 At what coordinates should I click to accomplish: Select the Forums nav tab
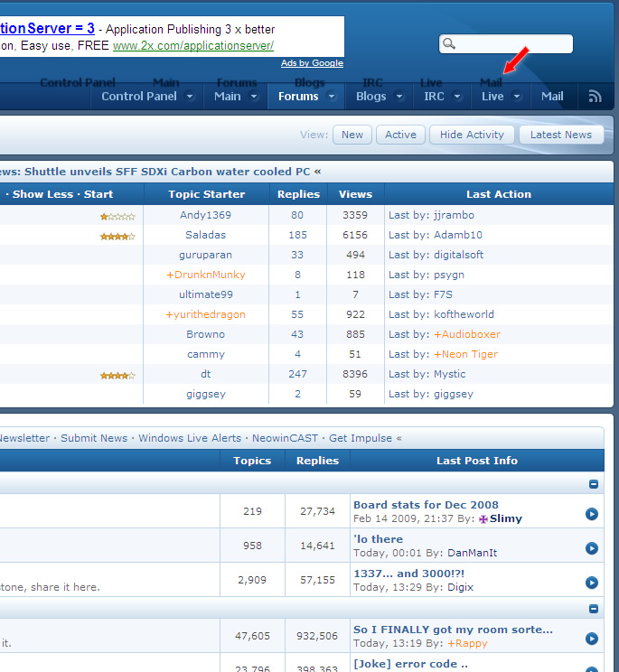coord(298,97)
